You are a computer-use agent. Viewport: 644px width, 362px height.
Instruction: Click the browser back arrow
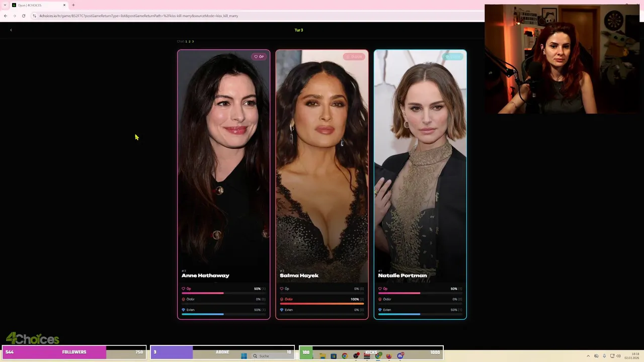click(5, 16)
